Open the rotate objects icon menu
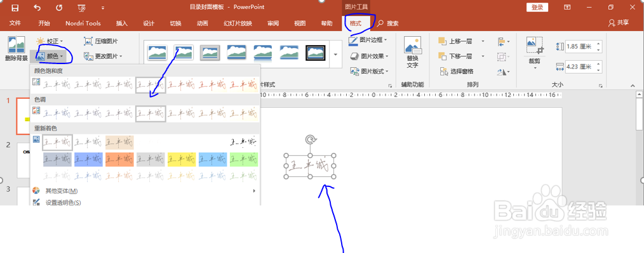The width and height of the screenshot is (644, 253). (503, 72)
